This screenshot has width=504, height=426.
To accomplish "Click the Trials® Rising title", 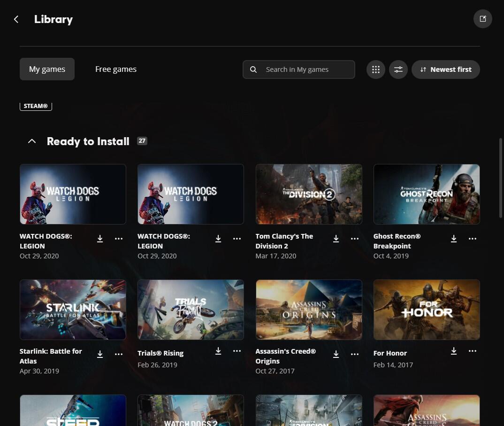I will (x=160, y=353).
